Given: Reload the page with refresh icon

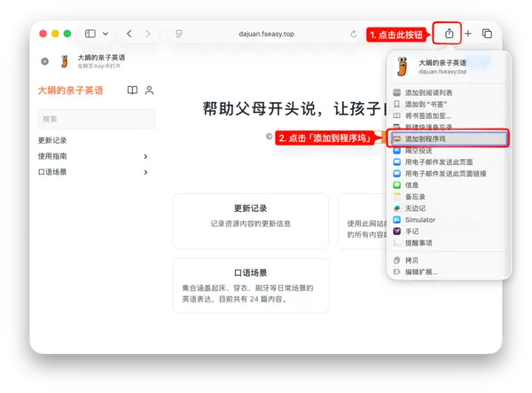Looking at the screenshot, I should [354, 34].
